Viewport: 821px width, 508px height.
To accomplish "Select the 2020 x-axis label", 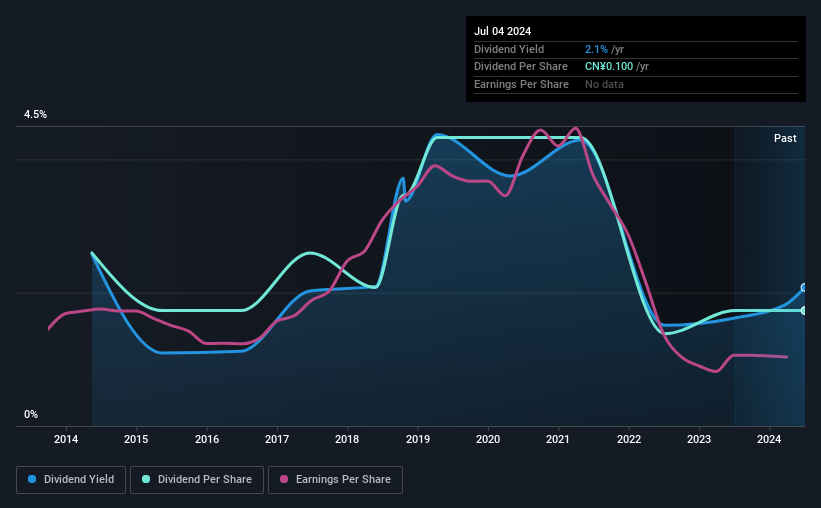I will [x=488, y=439].
